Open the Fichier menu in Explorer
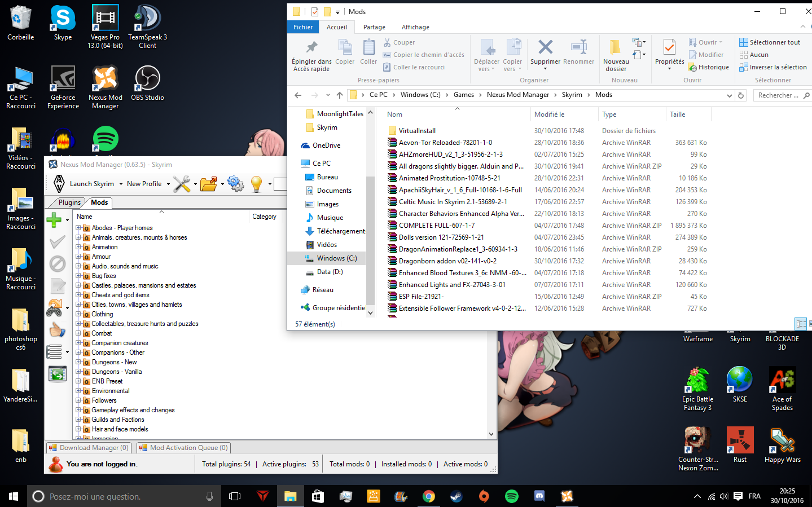 (x=303, y=27)
